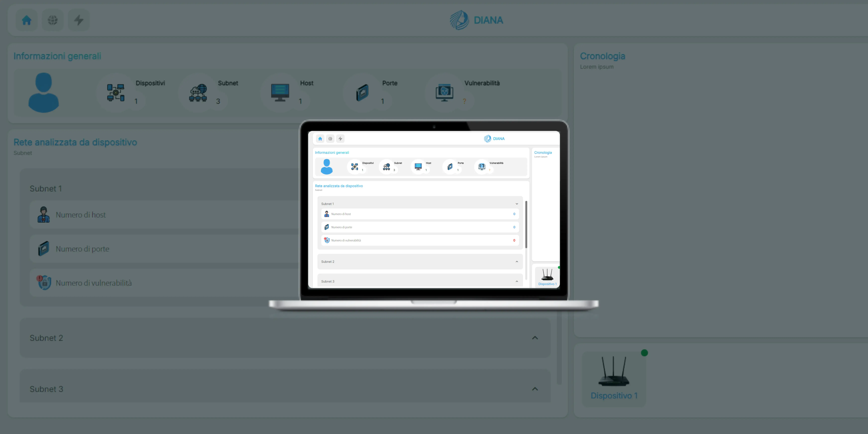Click subnet list scrollbar on laptop screen
The width and height of the screenshot is (868, 434).
(526, 224)
